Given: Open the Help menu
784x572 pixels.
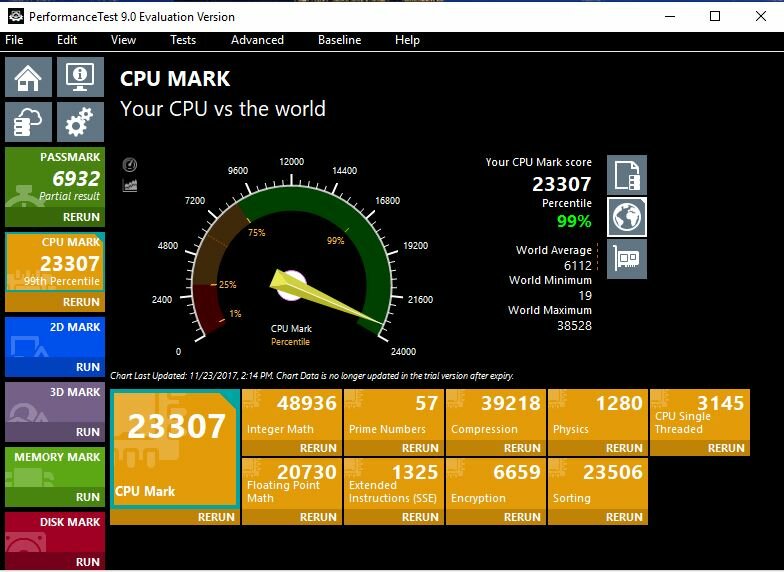Looking at the screenshot, I should click(x=407, y=40).
